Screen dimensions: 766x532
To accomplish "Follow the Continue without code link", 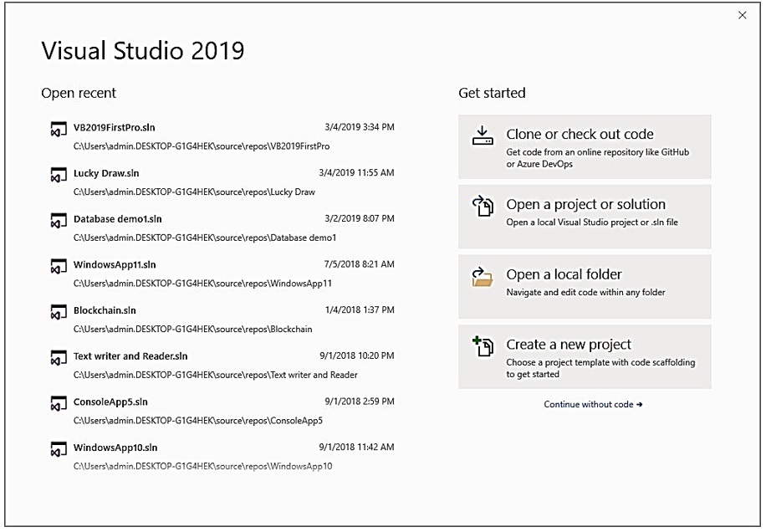I will click(593, 405).
